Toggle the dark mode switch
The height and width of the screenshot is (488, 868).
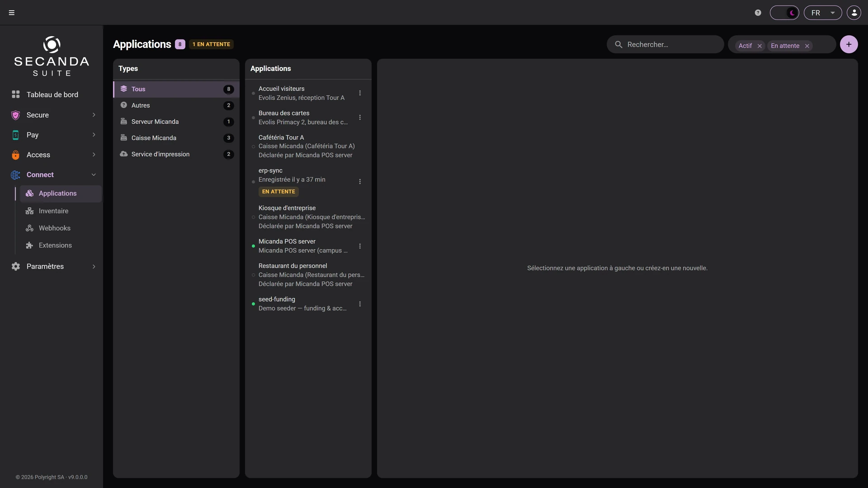784,13
